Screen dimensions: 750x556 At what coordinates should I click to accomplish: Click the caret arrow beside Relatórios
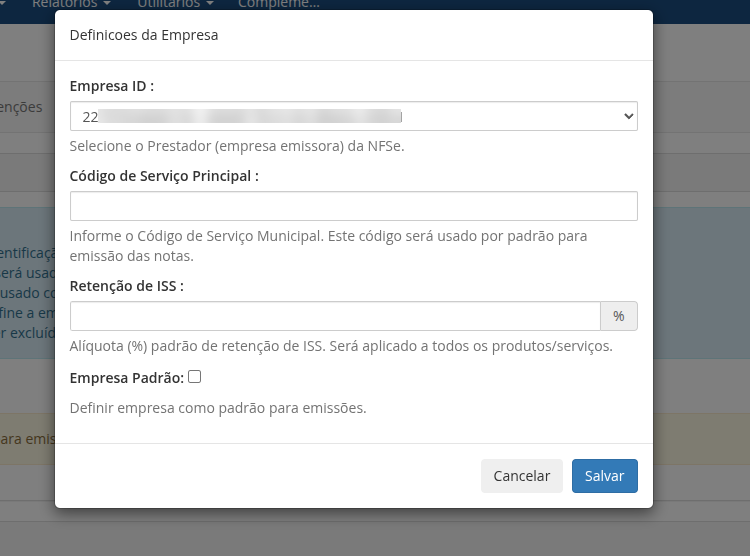point(107,3)
